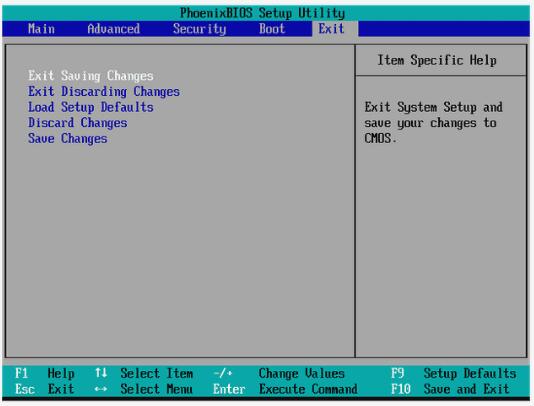The image size is (534, 406).
Task: Click the -/+ Change Values symbol
Action: coord(223,373)
